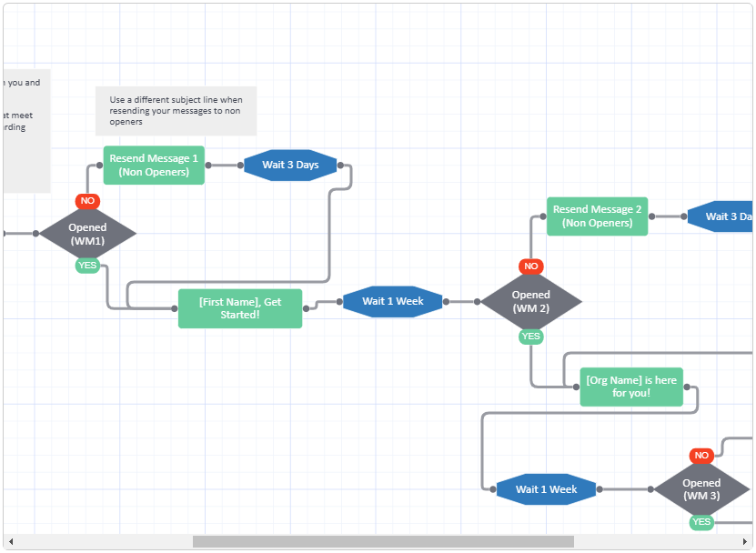The image size is (756, 553).
Task: Select the note about using a different subject line
Action: [x=176, y=111]
